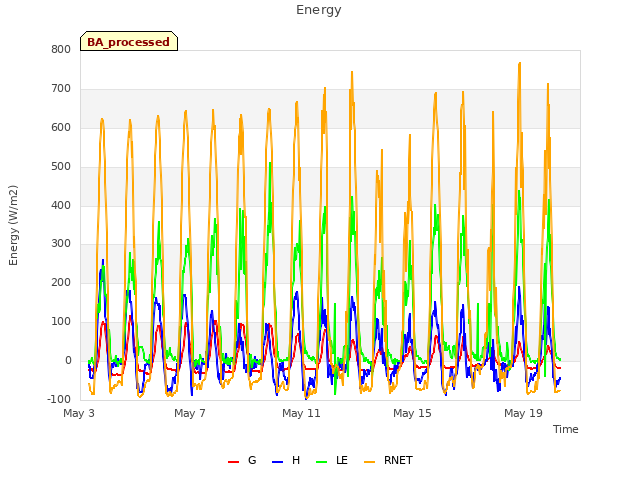Screen dimensions: 640x480
Task: Click the Time axis title
Action: (566, 429)
